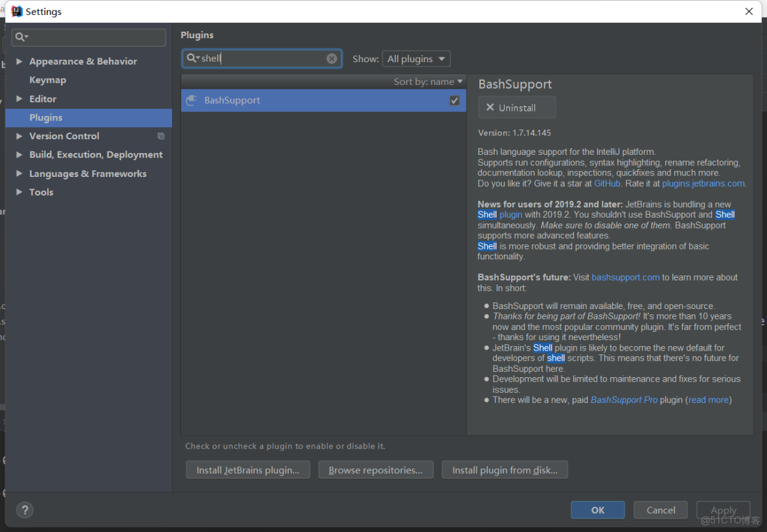Open the Sort by name dropdown
This screenshot has height=532, width=767.
click(428, 81)
